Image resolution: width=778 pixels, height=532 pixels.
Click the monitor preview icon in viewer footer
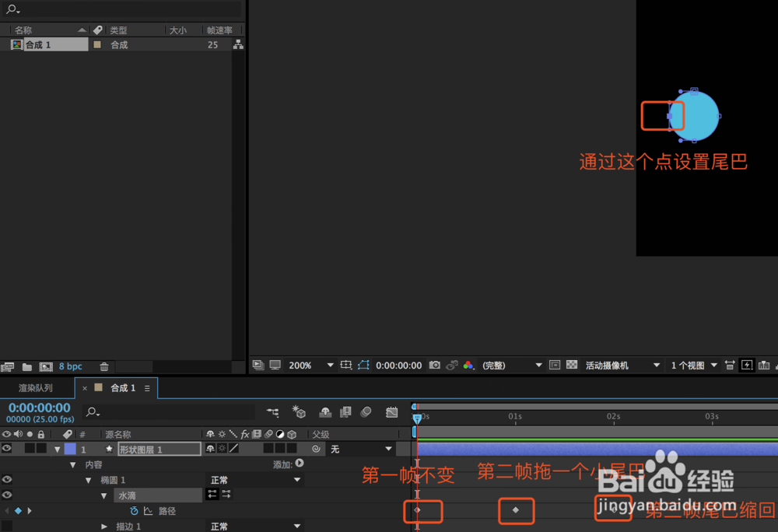coord(275,366)
